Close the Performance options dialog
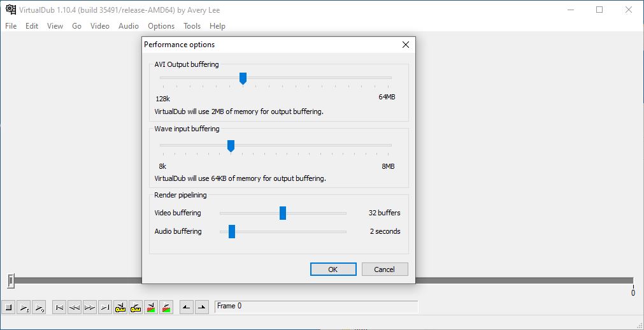 pos(406,45)
